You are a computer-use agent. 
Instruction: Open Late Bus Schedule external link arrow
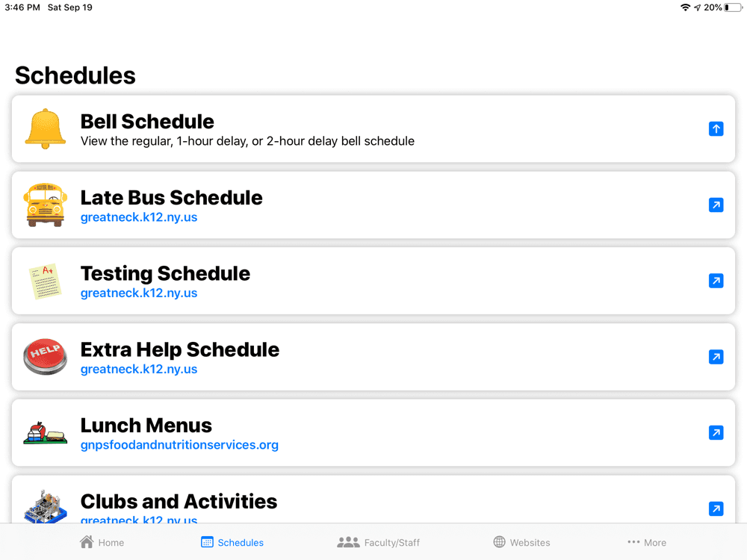pos(716,205)
